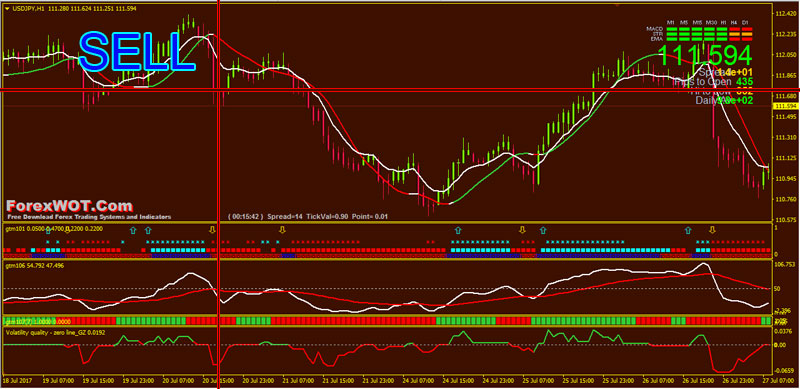Click the MACD row label
The image size is (800, 389).
point(655,29)
